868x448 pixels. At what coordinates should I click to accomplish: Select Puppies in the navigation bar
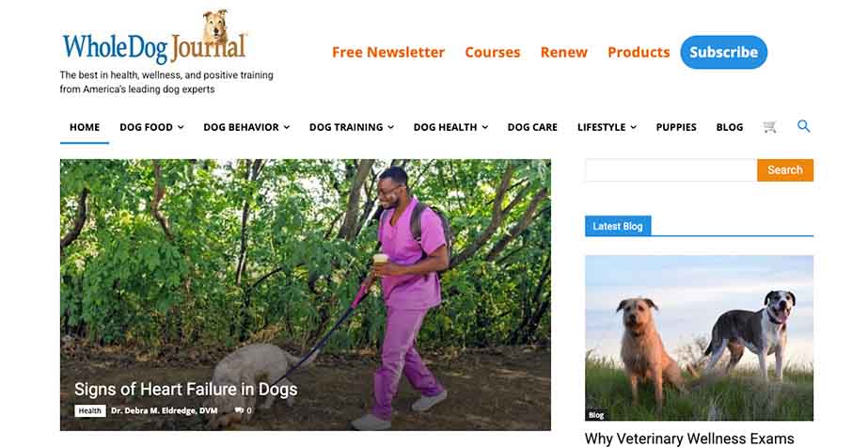click(676, 127)
